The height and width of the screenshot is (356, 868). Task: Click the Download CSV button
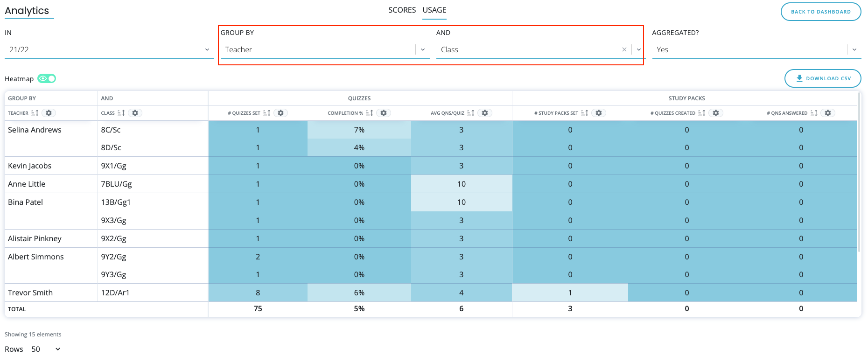coord(823,78)
